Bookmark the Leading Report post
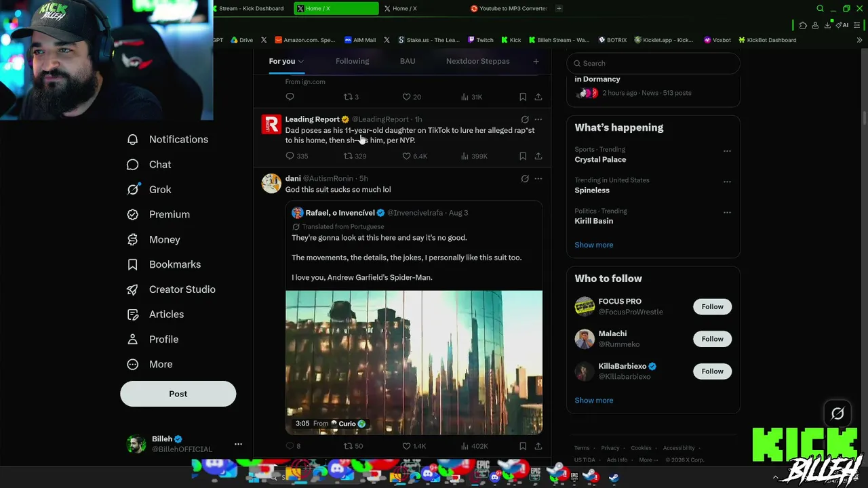 click(x=523, y=156)
